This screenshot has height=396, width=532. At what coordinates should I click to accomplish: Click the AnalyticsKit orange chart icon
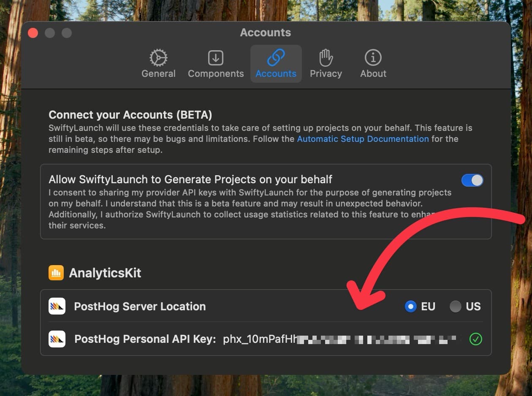pos(56,273)
